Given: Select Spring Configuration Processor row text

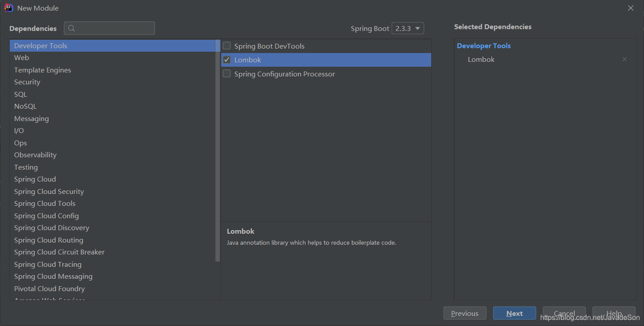Looking at the screenshot, I should [285, 74].
